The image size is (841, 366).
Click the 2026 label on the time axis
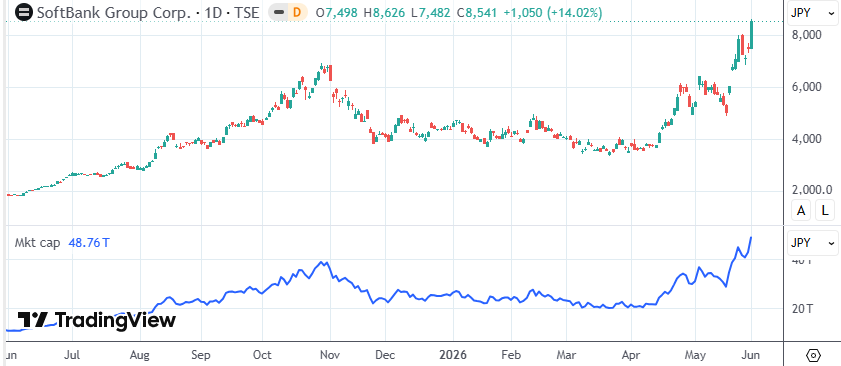pos(453,355)
